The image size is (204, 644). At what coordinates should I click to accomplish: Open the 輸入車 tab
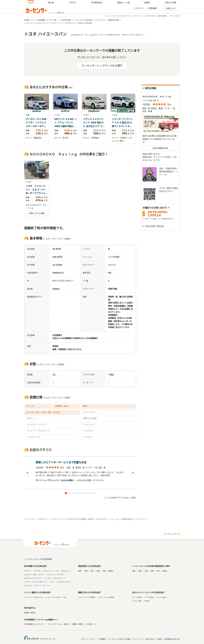[51, 3]
